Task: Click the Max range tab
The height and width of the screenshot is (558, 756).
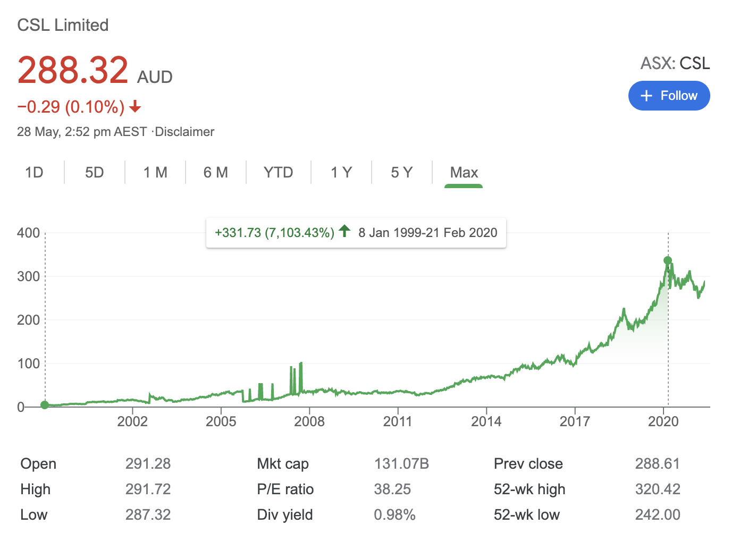Action: point(464,173)
